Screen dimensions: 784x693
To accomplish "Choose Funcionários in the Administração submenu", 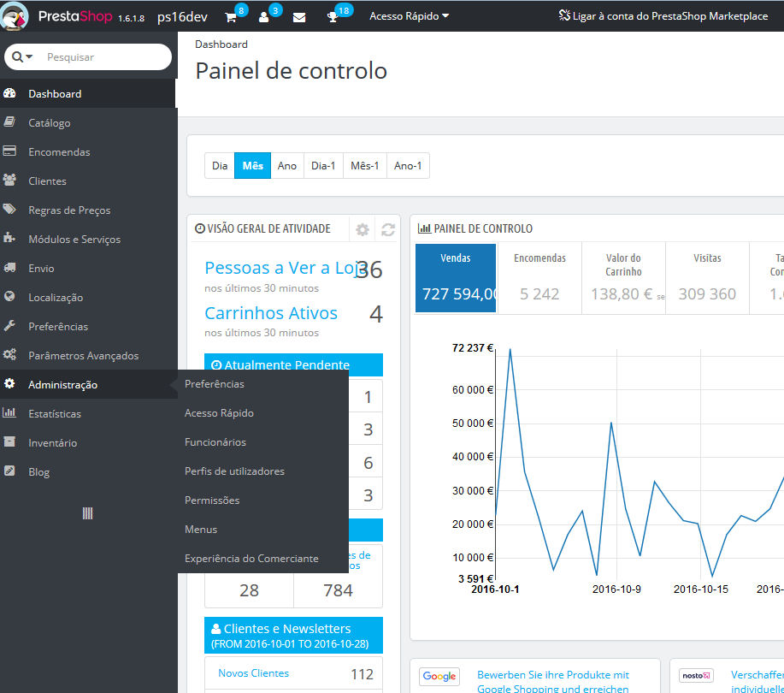I will pyautogui.click(x=215, y=442).
